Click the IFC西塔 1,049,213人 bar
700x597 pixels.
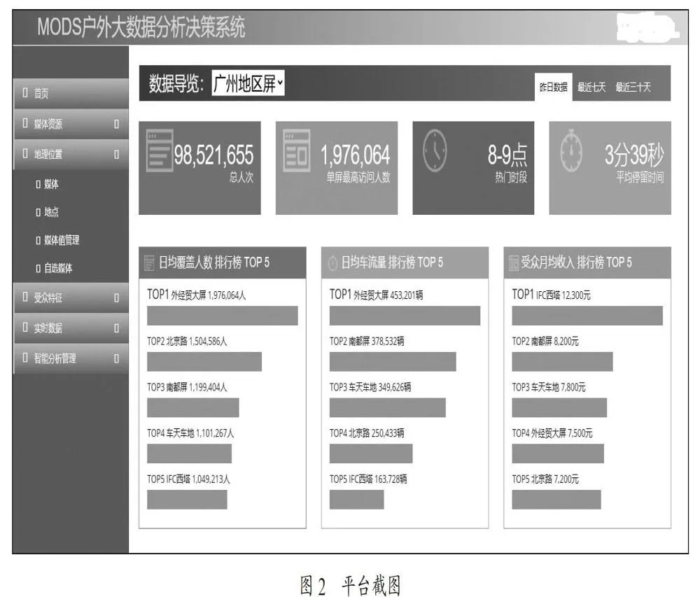coord(187,499)
